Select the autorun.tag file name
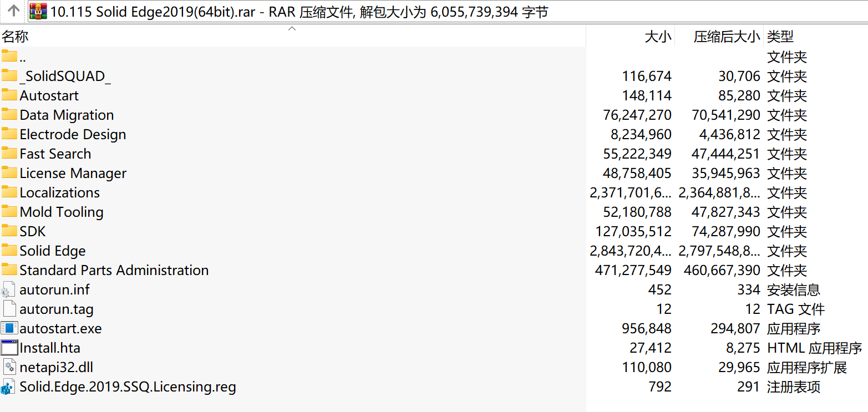The width and height of the screenshot is (868, 412). pyautogui.click(x=57, y=309)
